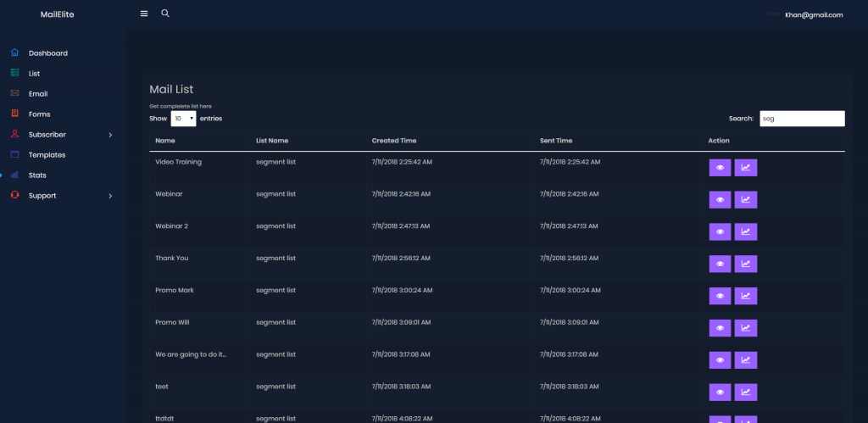This screenshot has width=868, height=423.
Task: Go to Forms in the sidebar
Action: pyautogui.click(x=39, y=114)
